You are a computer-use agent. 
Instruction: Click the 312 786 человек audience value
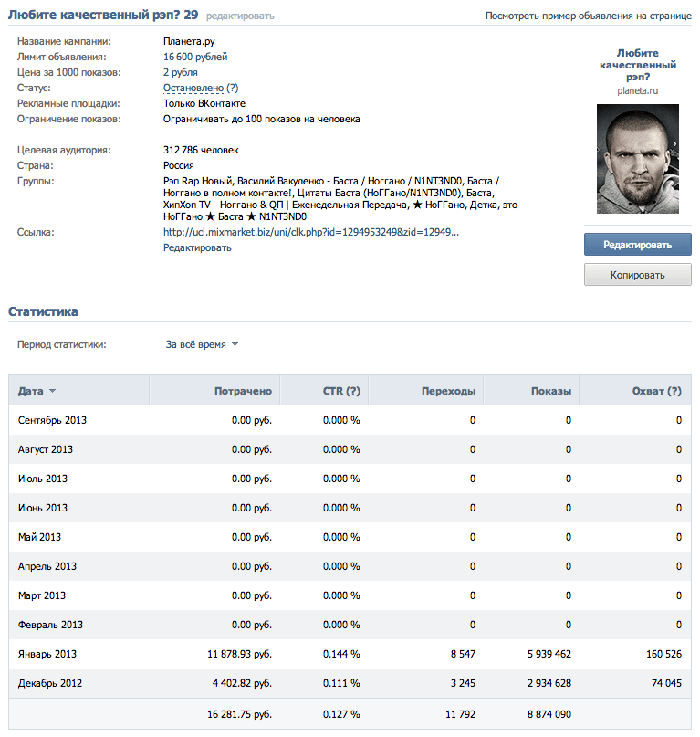[x=201, y=150]
